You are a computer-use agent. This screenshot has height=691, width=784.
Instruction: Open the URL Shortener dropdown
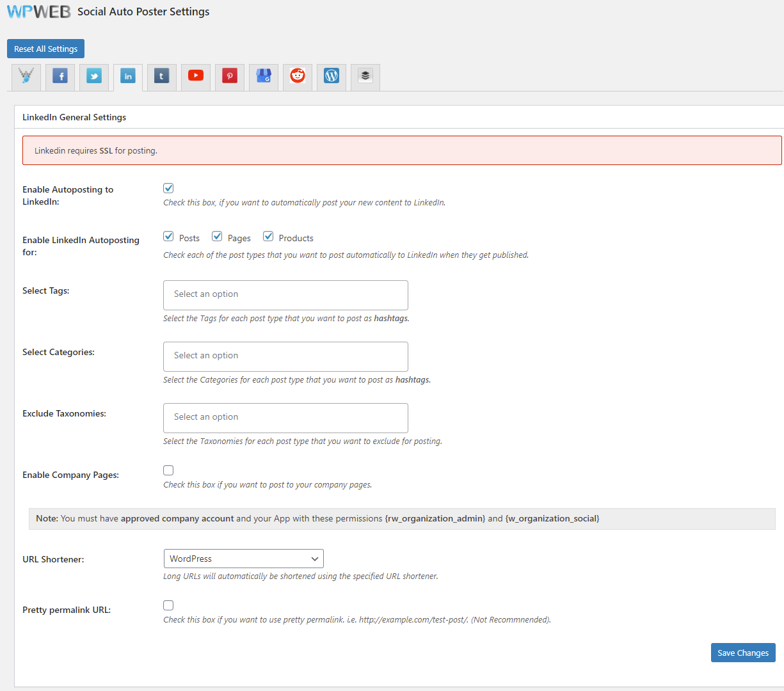243,558
